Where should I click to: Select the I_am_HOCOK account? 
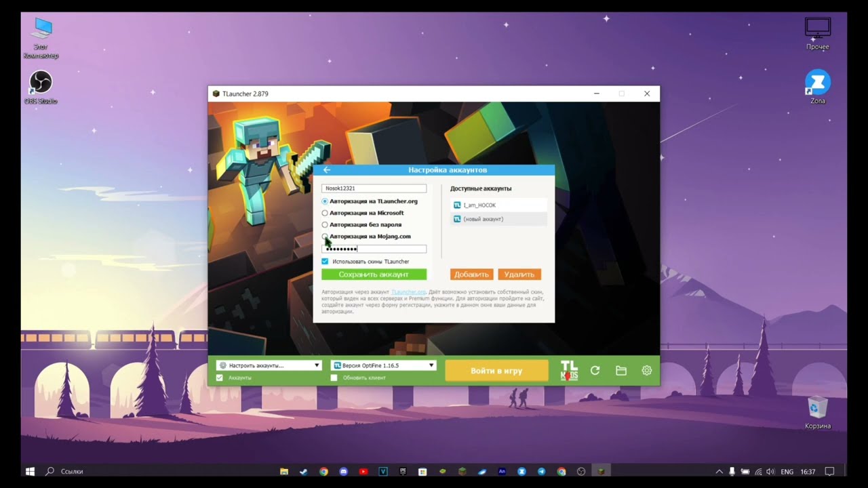pos(499,205)
